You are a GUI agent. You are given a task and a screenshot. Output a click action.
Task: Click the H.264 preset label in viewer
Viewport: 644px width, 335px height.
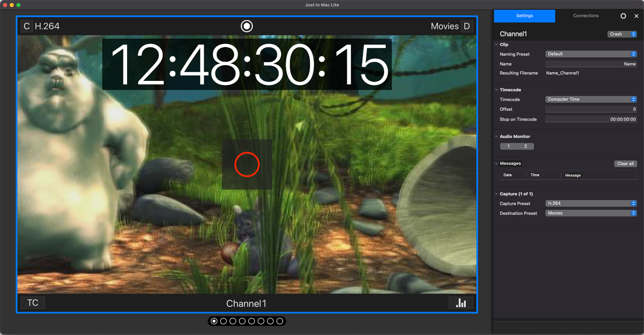[x=47, y=26]
